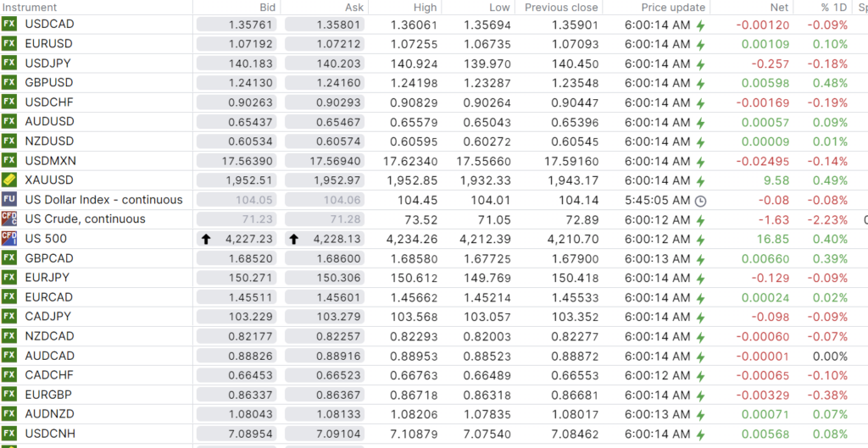Open the USDMXN instrument

(50, 161)
